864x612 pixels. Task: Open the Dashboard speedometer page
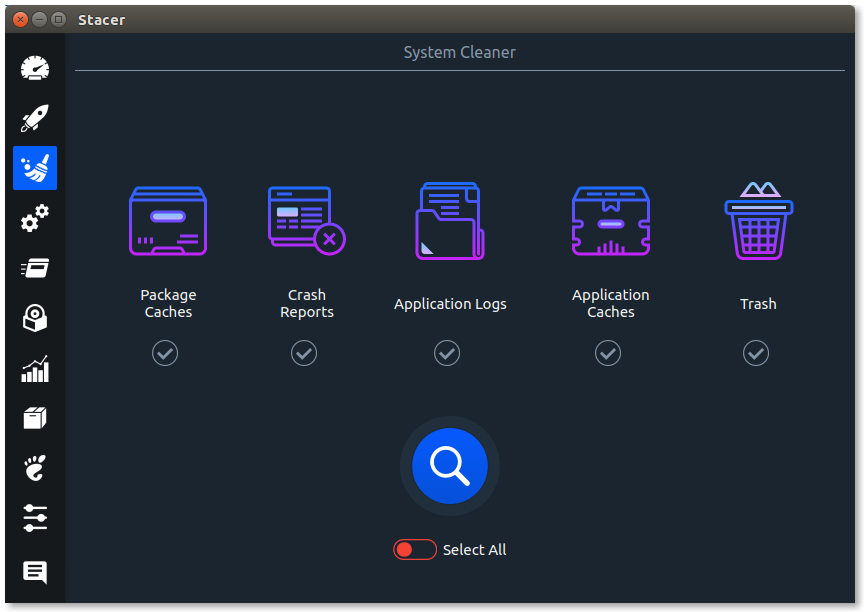click(35, 68)
